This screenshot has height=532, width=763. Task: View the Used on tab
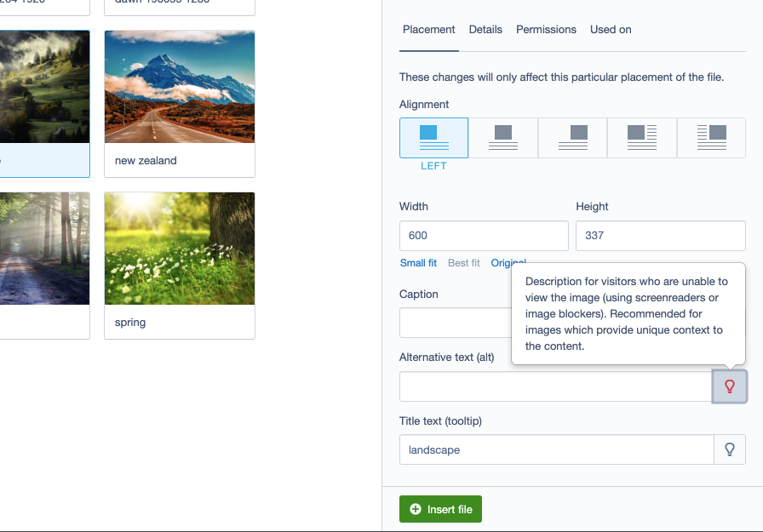pyautogui.click(x=610, y=30)
